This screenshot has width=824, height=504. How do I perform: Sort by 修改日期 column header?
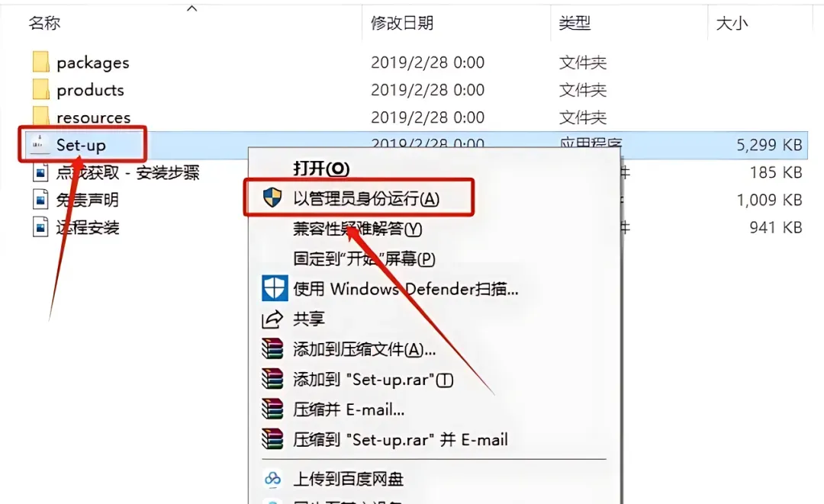(x=402, y=23)
